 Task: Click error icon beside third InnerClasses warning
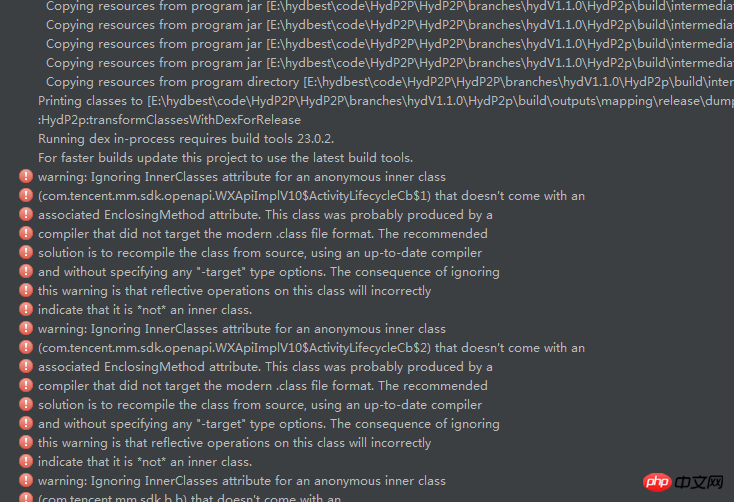[x=26, y=480]
